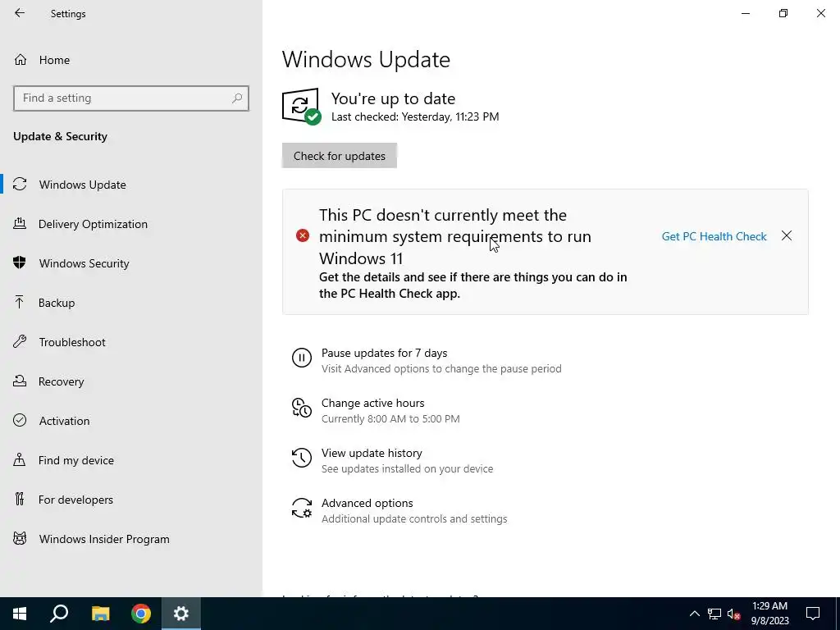This screenshot has height=630, width=840.
Task: Click the Backup arrow icon
Action: (20, 303)
